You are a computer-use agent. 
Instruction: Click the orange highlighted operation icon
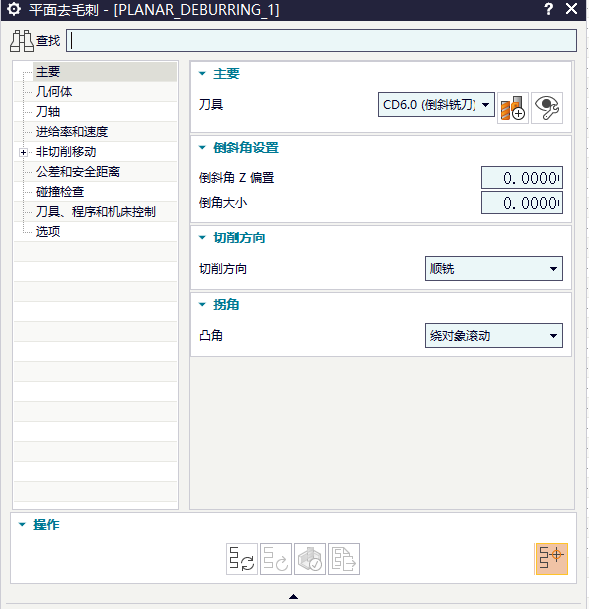click(x=551, y=559)
